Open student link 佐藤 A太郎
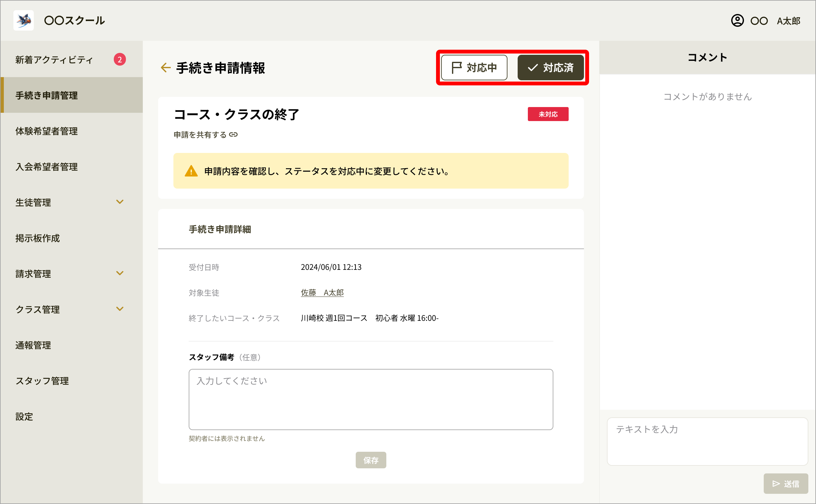 (322, 293)
